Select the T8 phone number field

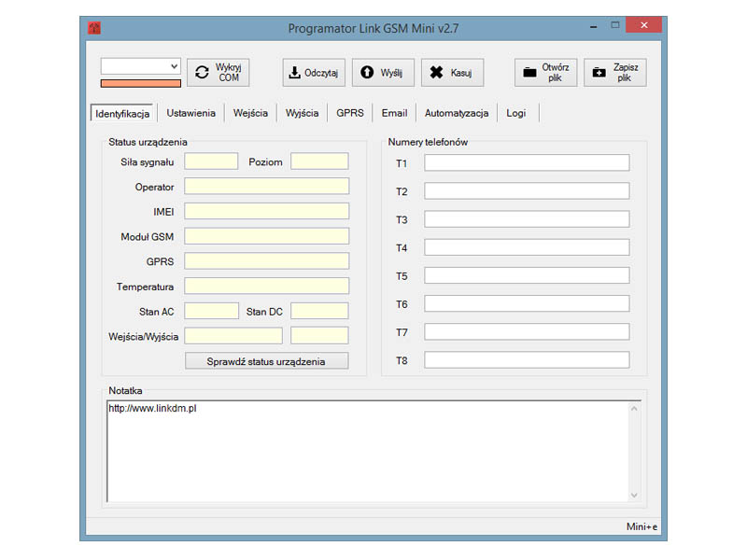point(527,359)
